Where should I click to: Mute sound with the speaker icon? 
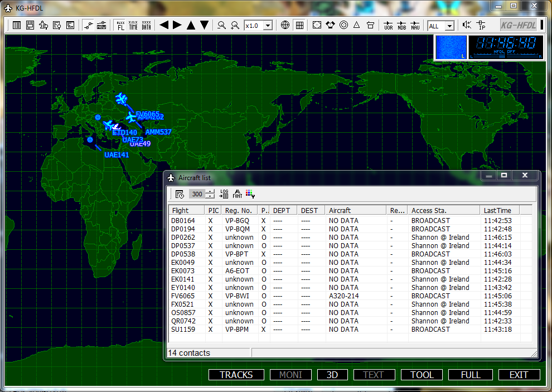coord(467,25)
